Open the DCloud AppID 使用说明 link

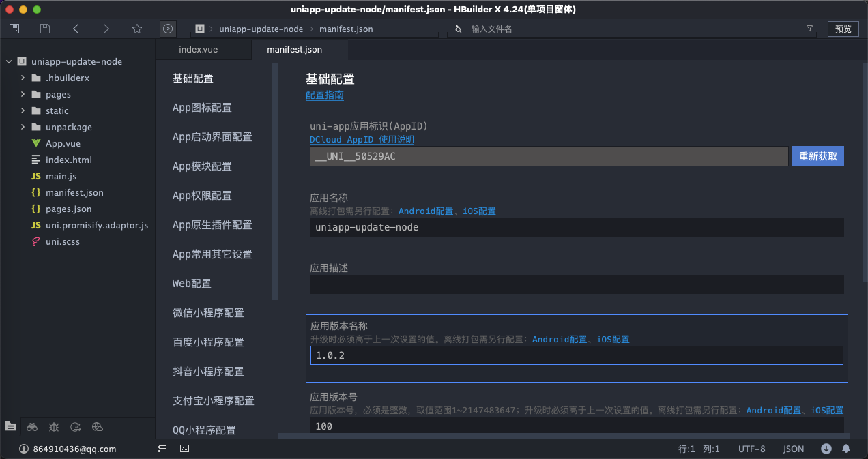coord(362,140)
